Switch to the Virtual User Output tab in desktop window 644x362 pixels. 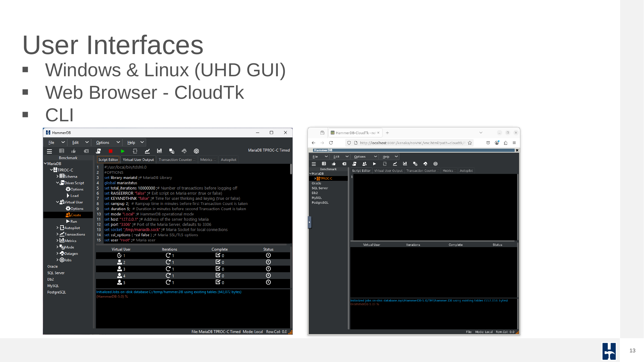138,160
